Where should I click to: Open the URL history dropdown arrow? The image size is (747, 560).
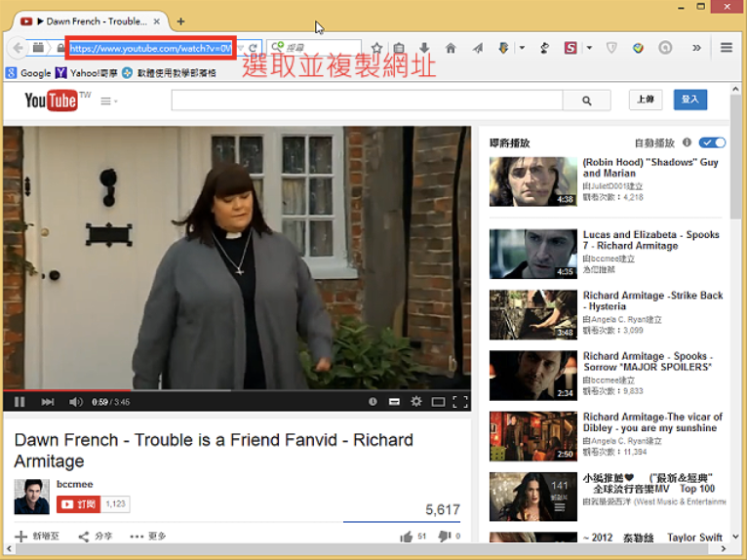[241, 48]
